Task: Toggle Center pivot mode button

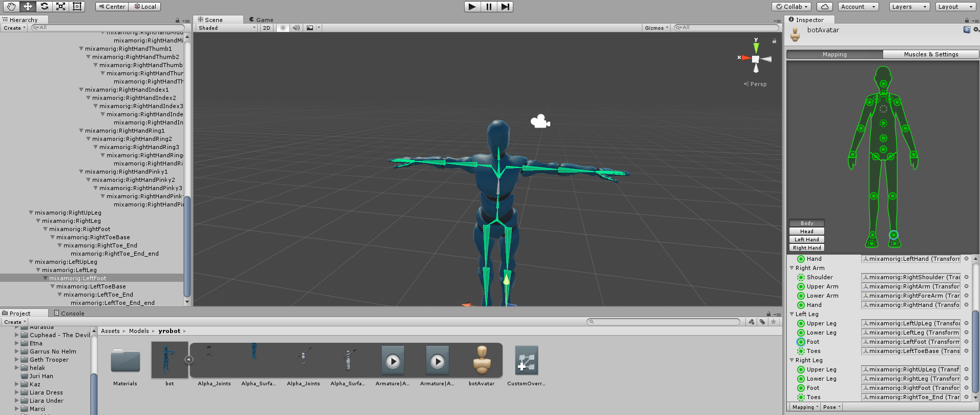Action: pyautogui.click(x=112, y=7)
